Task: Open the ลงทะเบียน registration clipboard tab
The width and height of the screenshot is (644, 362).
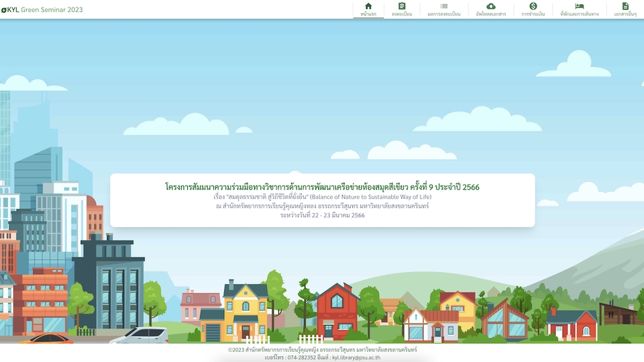Action: [x=402, y=9]
